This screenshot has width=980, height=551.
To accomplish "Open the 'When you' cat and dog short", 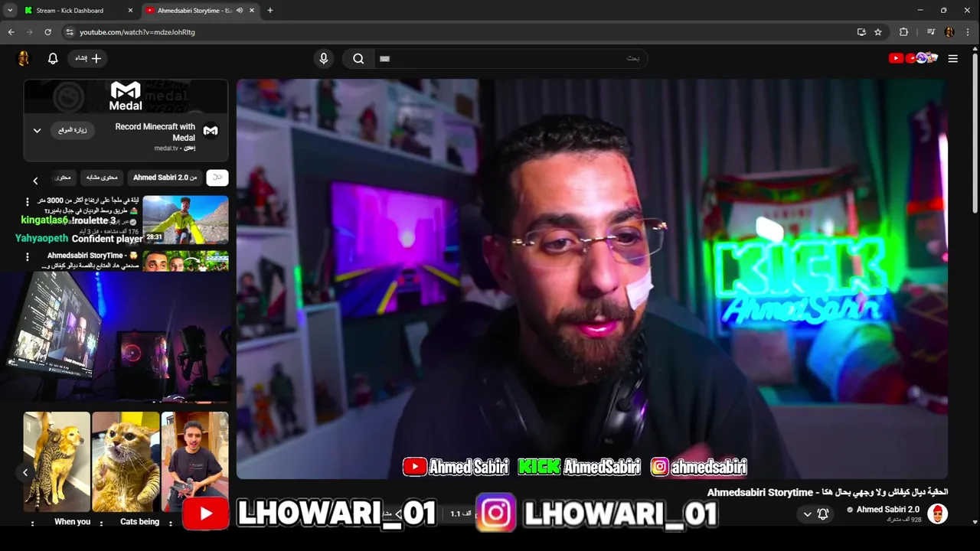I will (x=57, y=461).
